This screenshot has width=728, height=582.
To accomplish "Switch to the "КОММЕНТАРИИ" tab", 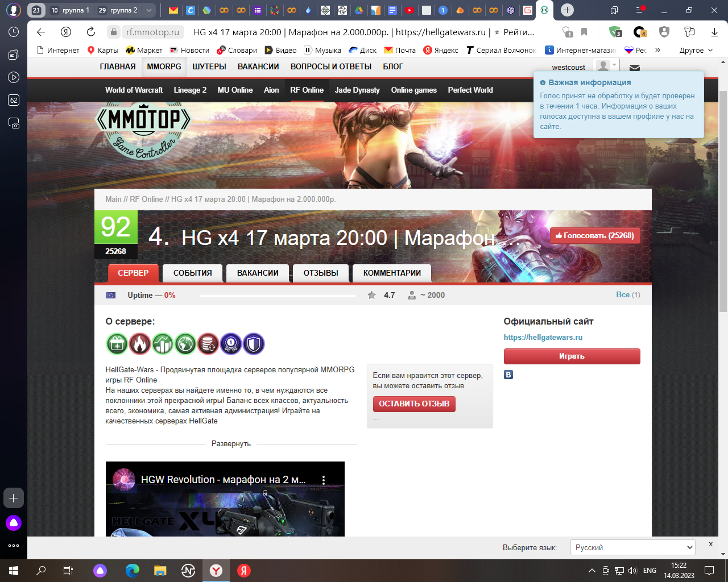I will [392, 273].
